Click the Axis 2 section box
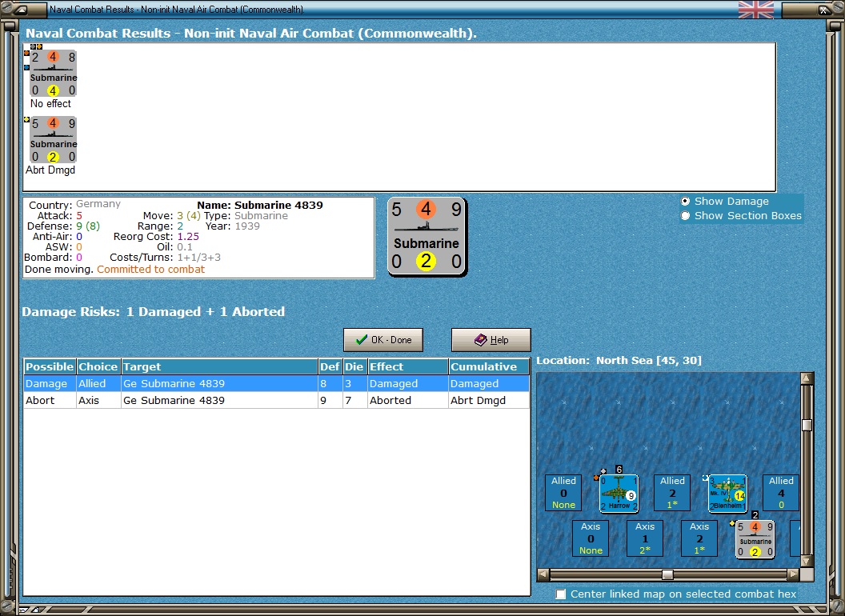 point(699,538)
